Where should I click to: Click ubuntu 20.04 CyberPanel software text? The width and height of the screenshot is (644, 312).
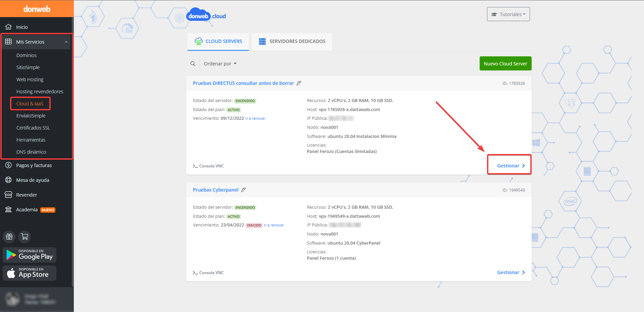click(354, 243)
